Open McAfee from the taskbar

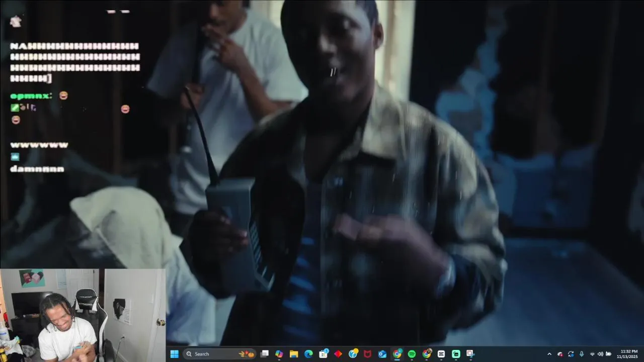click(x=368, y=354)
